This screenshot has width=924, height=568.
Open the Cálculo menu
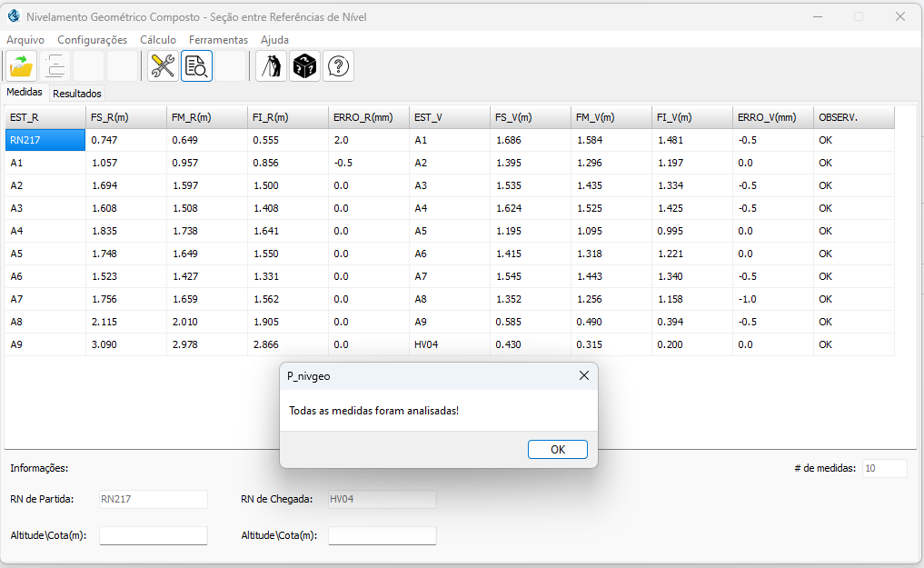click(158, 39)
